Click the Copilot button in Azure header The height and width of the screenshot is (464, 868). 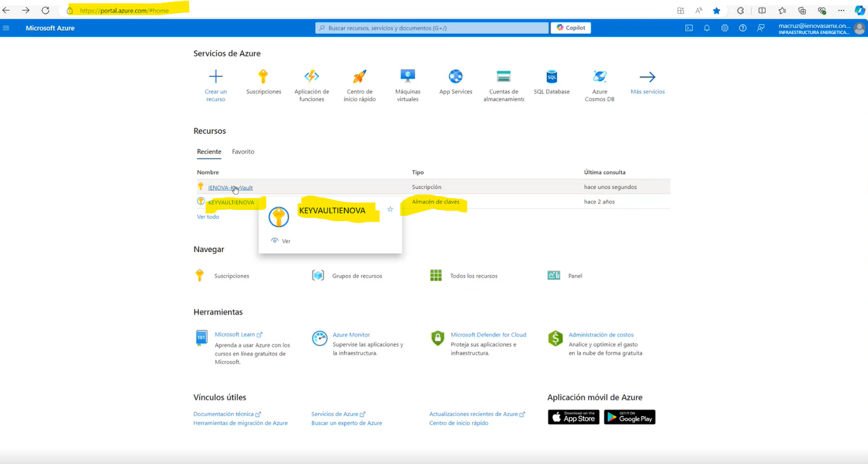pos(571,28)
